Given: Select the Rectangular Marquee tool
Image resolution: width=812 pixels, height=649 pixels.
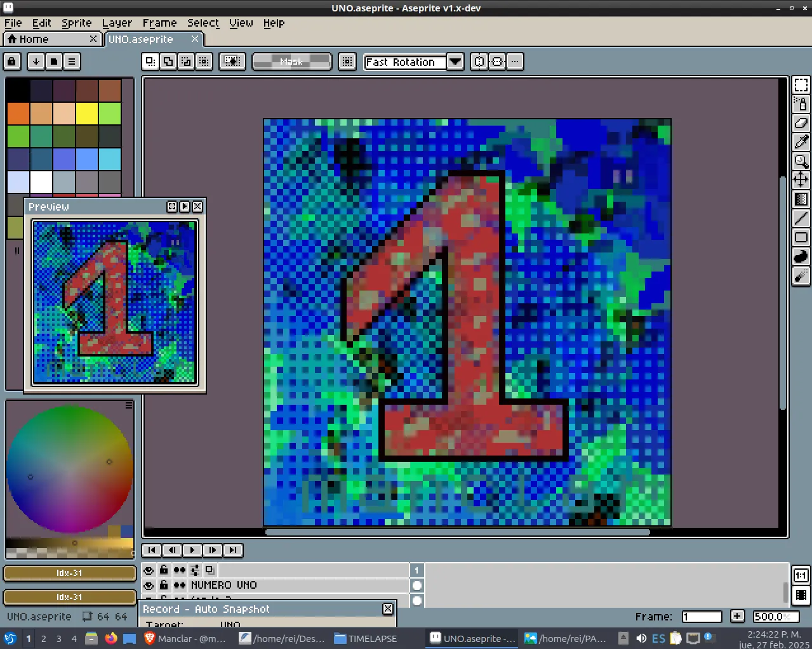Looking at the screenshot, I should (x=801, y=85).
